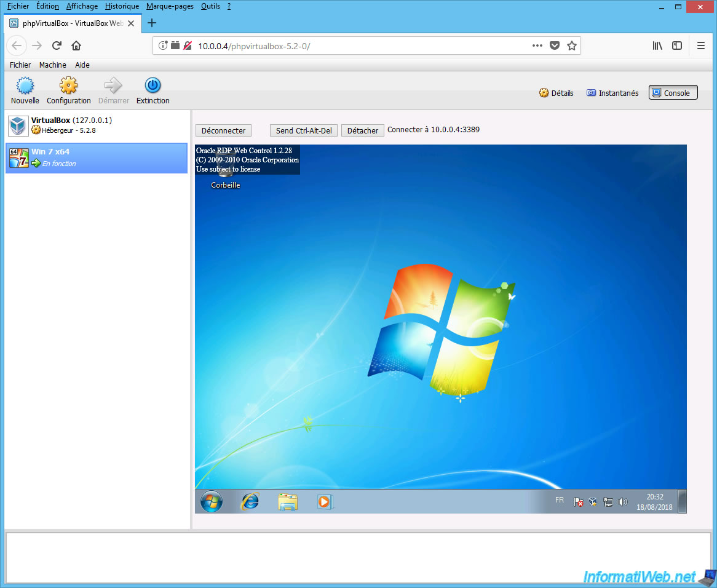Click the Déconnecter button
This screenshot has width=717, height=588.
pyautogui.click(x=223, y=130)
